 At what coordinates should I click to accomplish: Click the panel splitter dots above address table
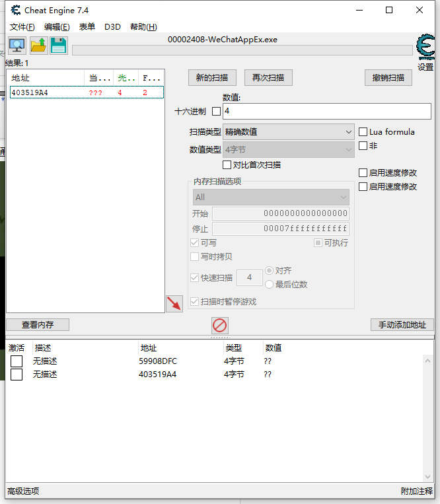point(220,338)
